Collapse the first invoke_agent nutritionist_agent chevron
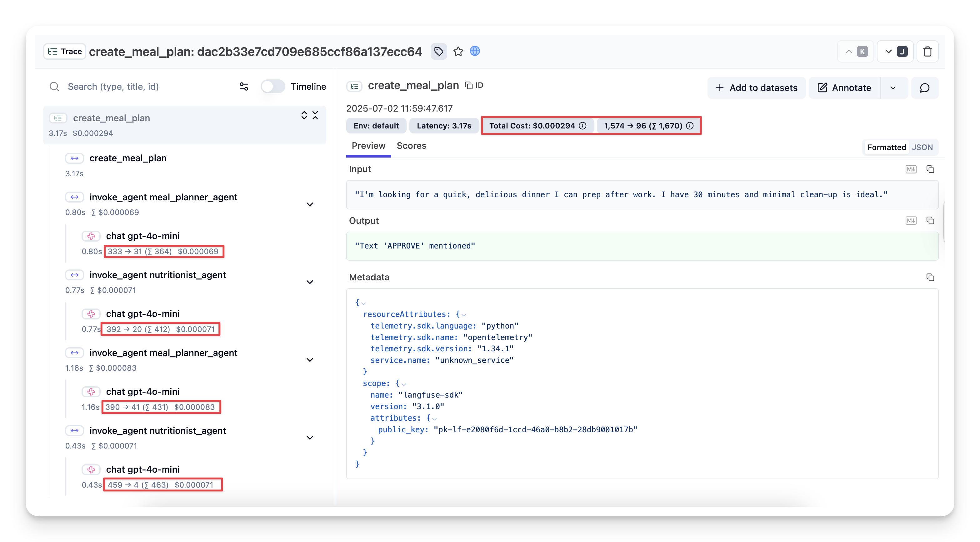Image resolution: width=980 pixels, height=542 pixels. point(310,282)
